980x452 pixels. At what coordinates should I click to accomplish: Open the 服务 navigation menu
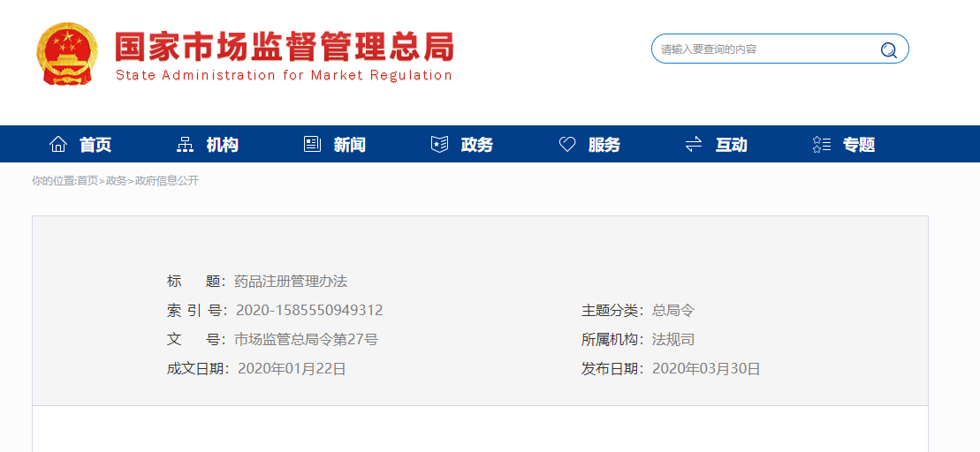tap(604, 145)
